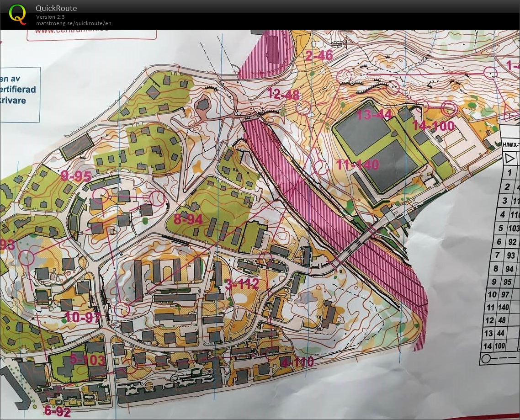
Task: Click the 6-92 control label
Action: click(58, 412)
